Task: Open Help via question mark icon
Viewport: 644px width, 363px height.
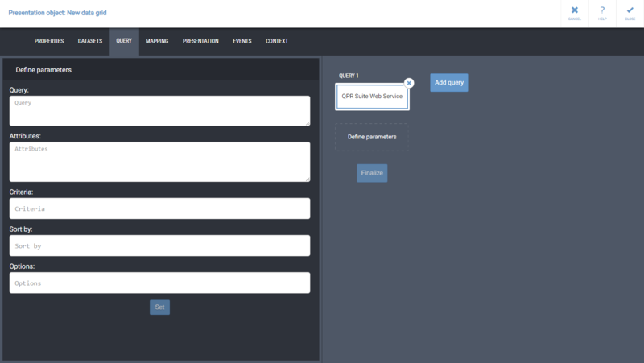Action: pyautogui.click(x=602, y=11)
